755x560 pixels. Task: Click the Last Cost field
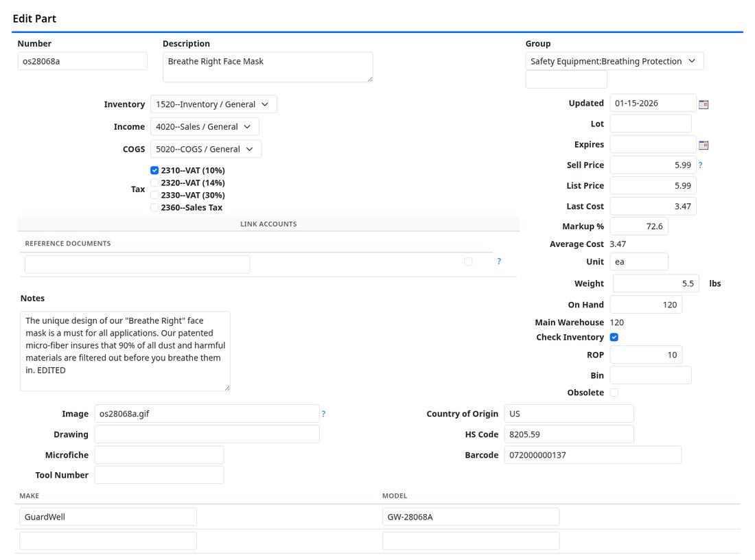(x=653, y=206)
